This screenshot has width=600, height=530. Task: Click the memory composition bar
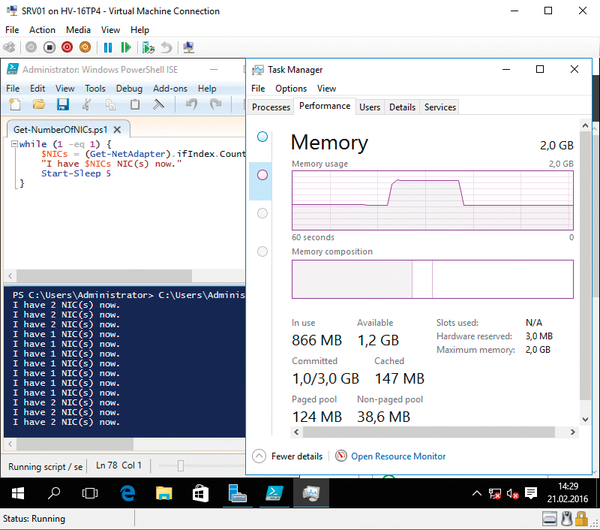pyautogui.click(x=432, y=279)
